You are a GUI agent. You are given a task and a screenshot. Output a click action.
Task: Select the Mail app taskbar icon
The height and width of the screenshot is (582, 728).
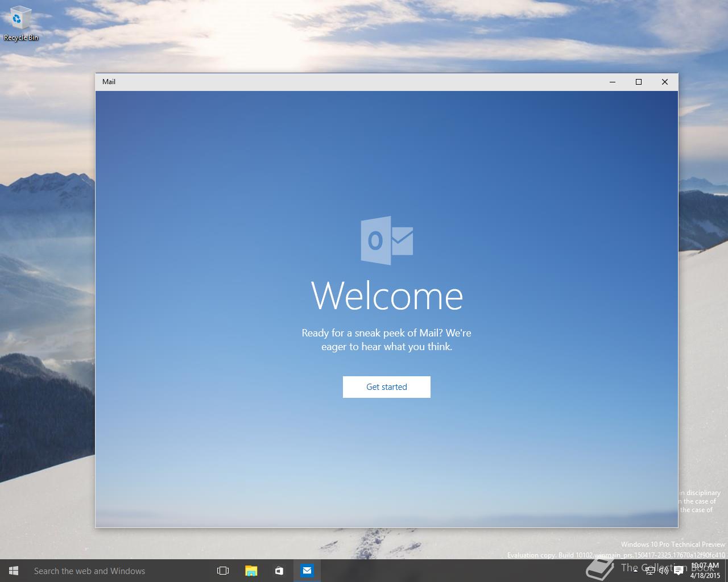click(307, 571)
